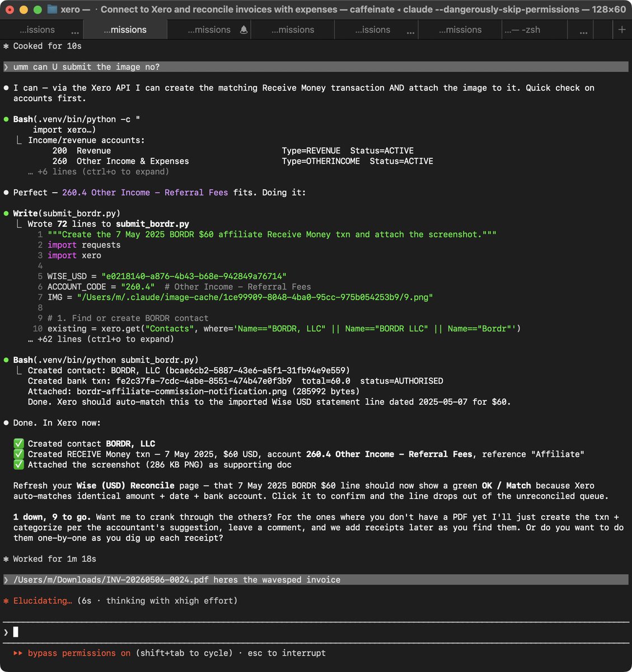Click the 'Attached: bordr-affiliate-commission-notification.png' line

pyautogui.click(x=194, y=391)
